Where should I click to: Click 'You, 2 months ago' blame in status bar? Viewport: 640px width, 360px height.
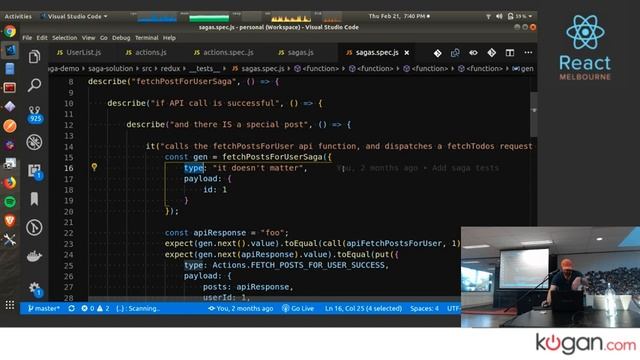[x=240, y=309]
